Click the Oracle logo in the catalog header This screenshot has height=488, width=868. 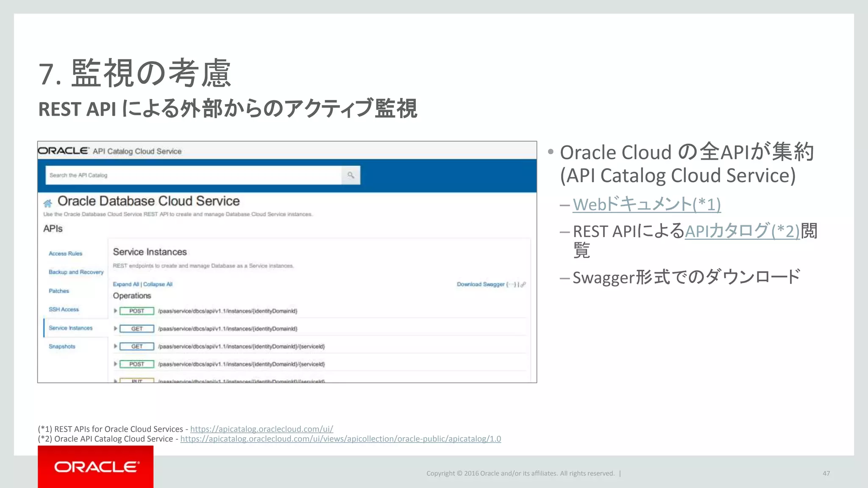pos(64,151)
